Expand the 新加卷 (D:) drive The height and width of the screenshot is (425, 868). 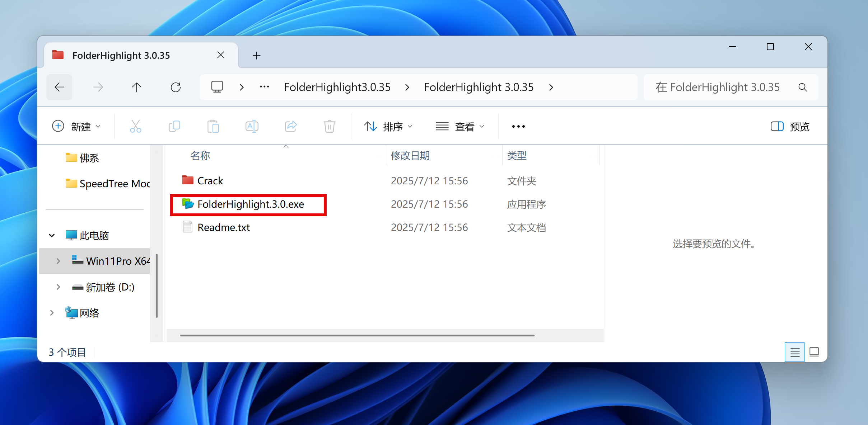pyautogui.click(x=58, y=287)
